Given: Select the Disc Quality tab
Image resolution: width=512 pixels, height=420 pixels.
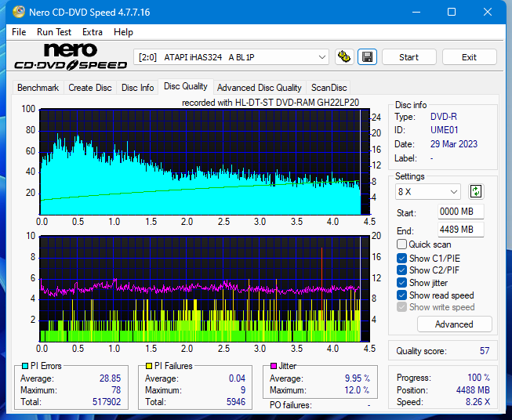Looking at the screenshot, I should [186, 86].
